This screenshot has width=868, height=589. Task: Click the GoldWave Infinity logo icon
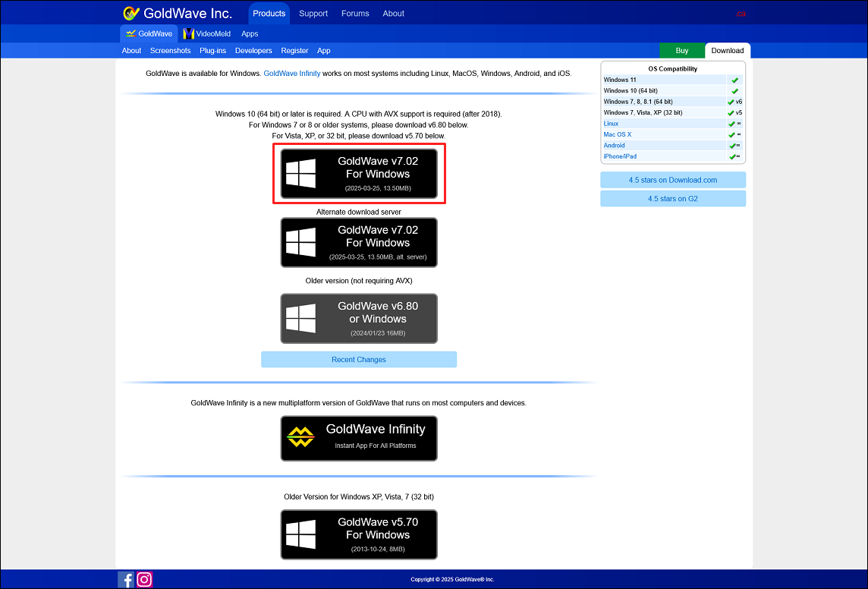300,436
